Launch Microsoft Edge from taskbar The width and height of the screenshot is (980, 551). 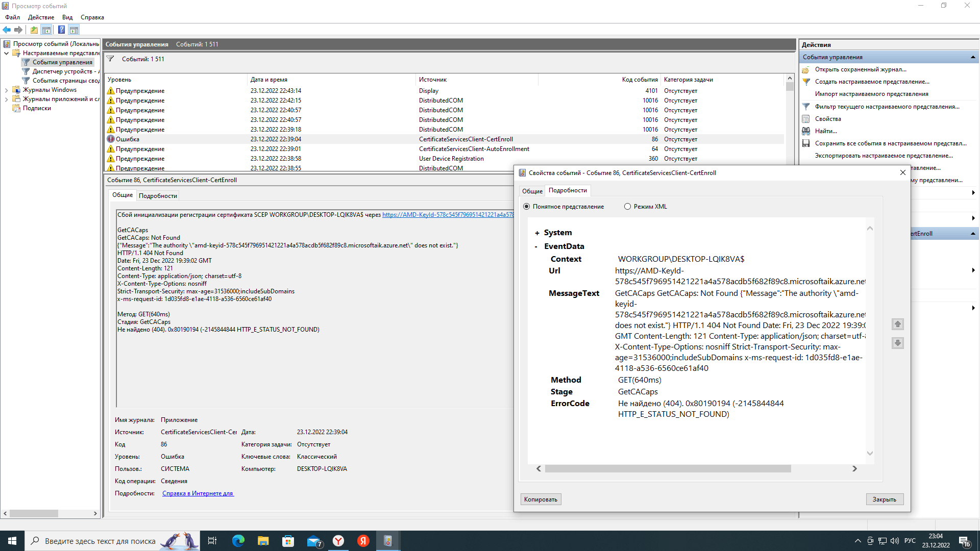(x=238, y=541)
